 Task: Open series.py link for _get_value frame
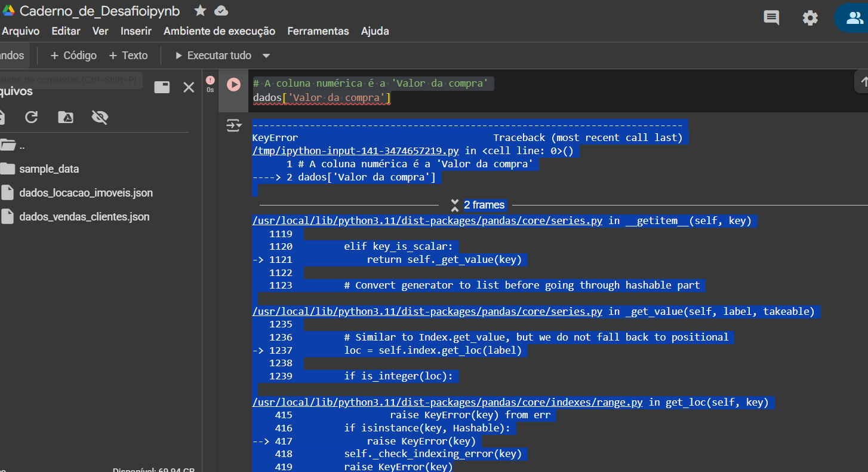click(427, 311)
